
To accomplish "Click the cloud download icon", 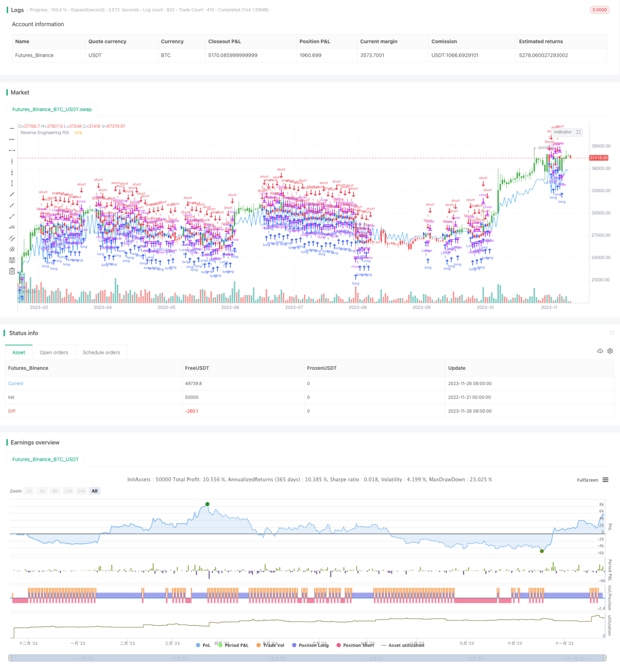I will point(600,351).
